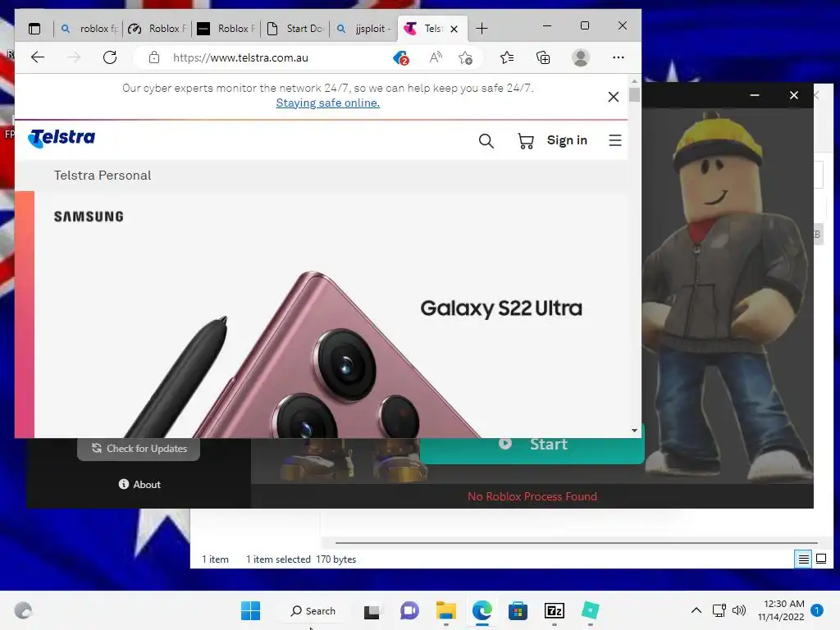Open network status tray icon
This screenshot has height=630, width=840.
click(719, 610)
